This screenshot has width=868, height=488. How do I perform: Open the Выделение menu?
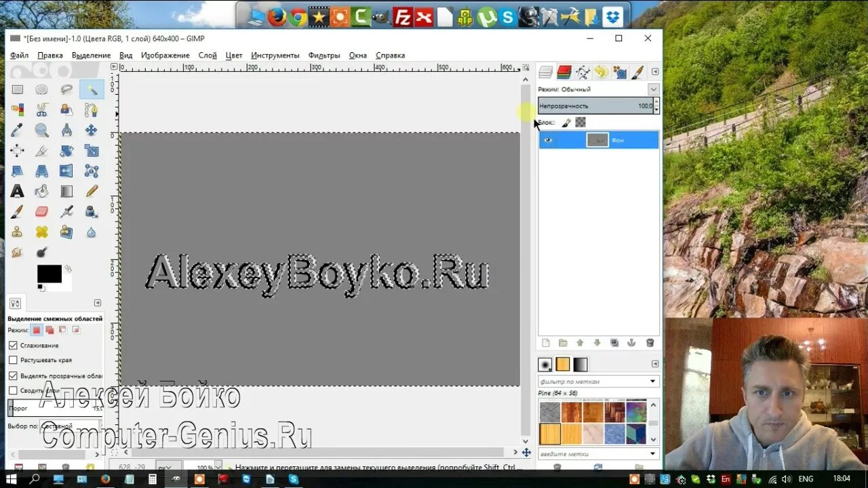[91, 56]
